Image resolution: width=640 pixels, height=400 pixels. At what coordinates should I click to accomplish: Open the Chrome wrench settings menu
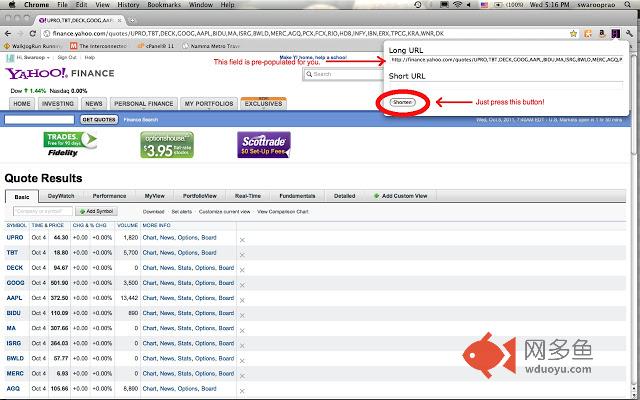pyautogui.click(x=629, y=33)
